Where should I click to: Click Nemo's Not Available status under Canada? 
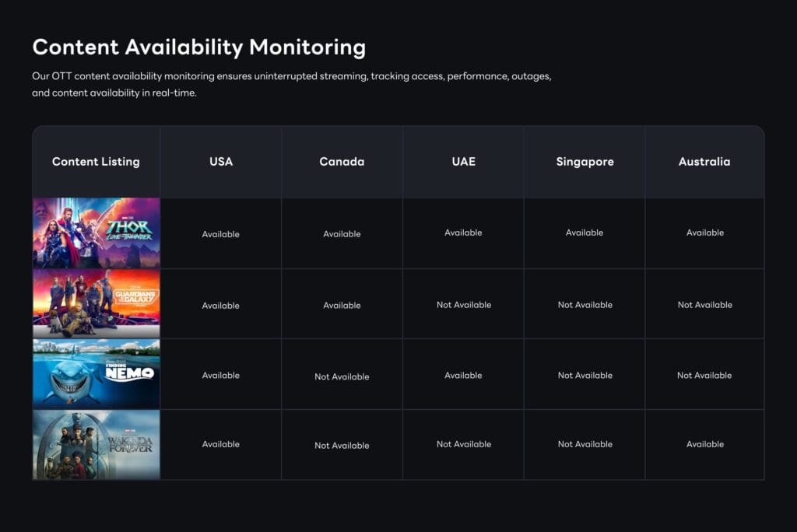pos(342,375)
